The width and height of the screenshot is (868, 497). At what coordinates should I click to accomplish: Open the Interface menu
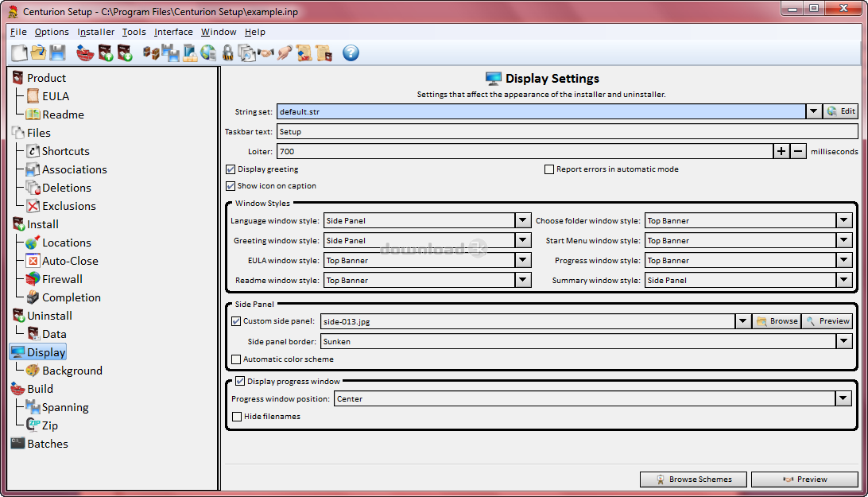pos(173,32)
